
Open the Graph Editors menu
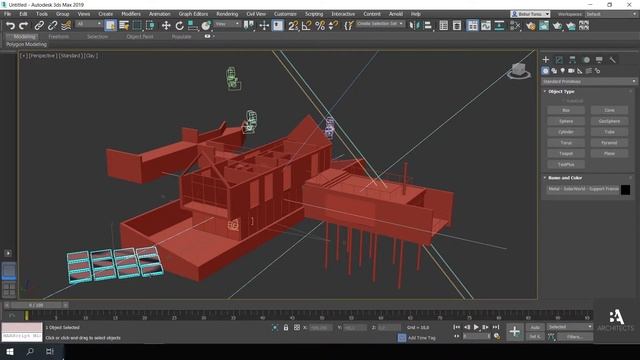coord(193,14)
